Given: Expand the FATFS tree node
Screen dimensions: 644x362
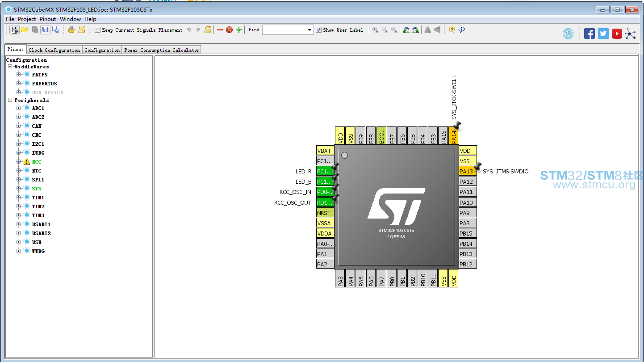Looking at the screenshot, I should tap(19, 75).
